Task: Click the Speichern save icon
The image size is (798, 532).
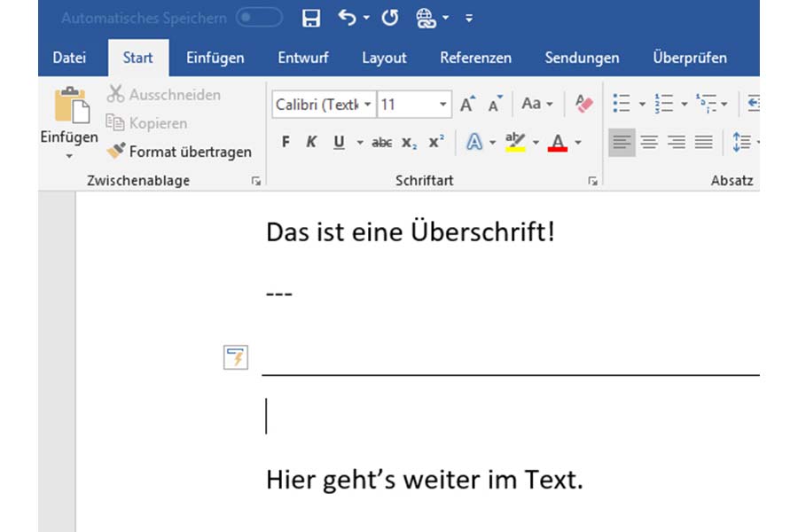Action: coord(309,17)
